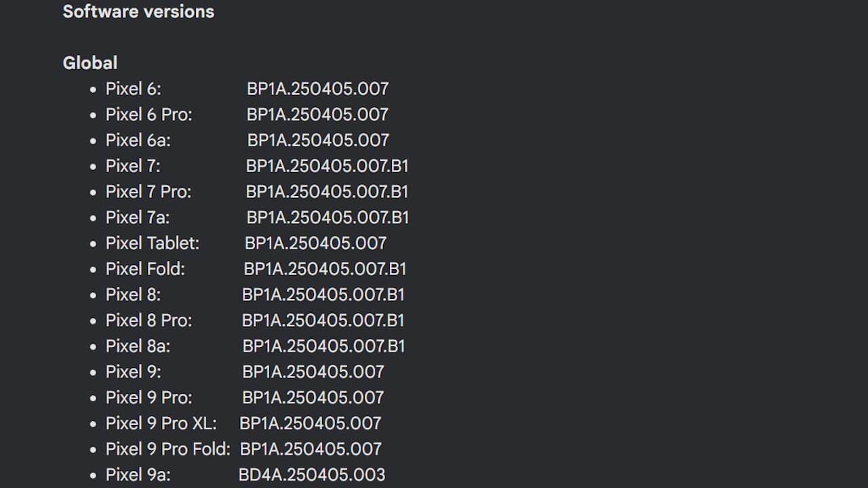Image resolution: width=868 pixels, height=488 pixels.
Task: Click the Pixel 7a build number
Action: pyautogui.click(x=328, y=218)
